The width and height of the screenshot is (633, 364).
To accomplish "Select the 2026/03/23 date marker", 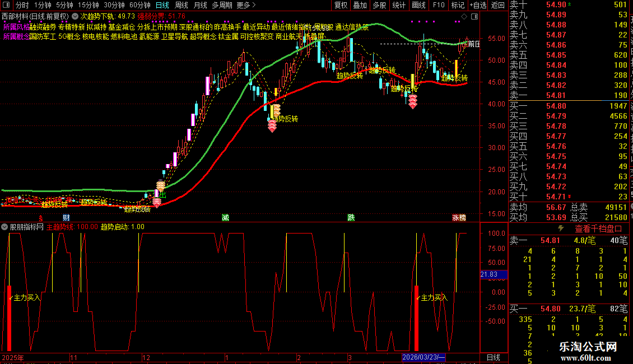I will 423,357.
